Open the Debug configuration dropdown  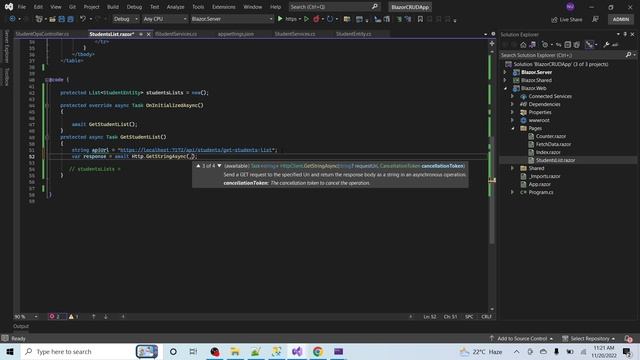(126, 19)
